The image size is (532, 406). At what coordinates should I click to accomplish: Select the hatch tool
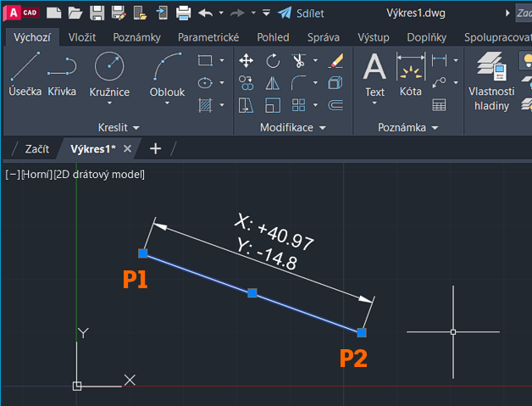(205, 105)
